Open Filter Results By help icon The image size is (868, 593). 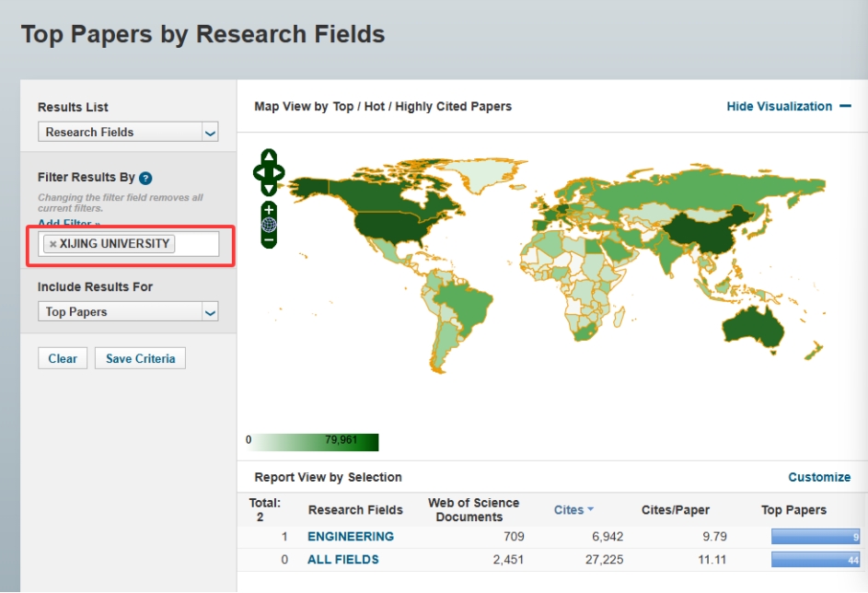[145, 178]
